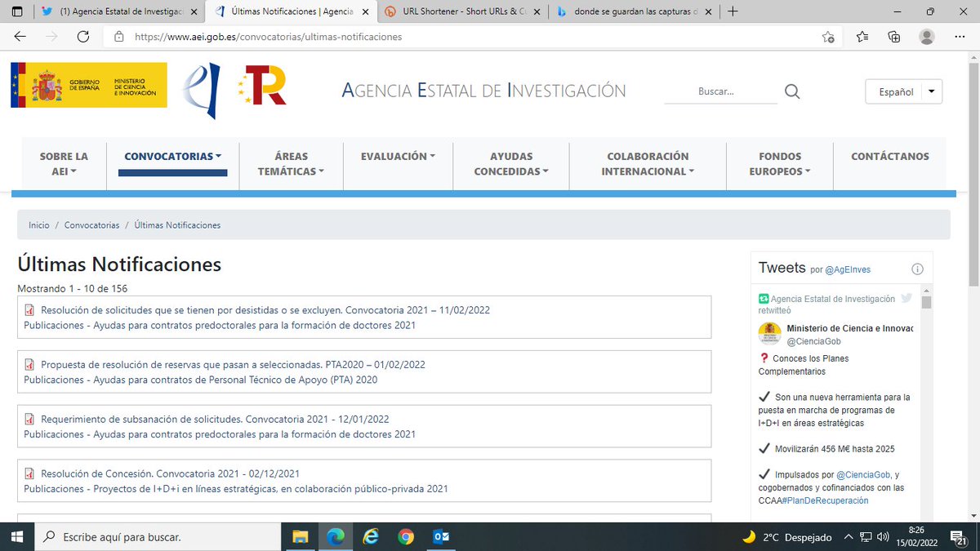
Task: Open the #PlanDeRecuperación hashtag
Action: pyautogui.click(x=824, y=500)
